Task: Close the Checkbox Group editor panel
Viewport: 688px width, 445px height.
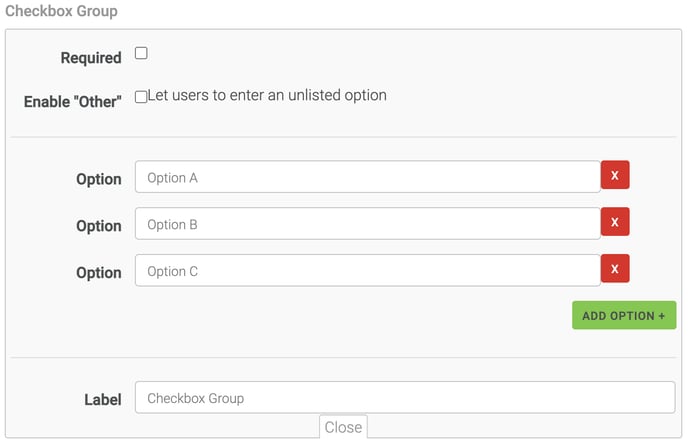Action: tap(343, 427)
